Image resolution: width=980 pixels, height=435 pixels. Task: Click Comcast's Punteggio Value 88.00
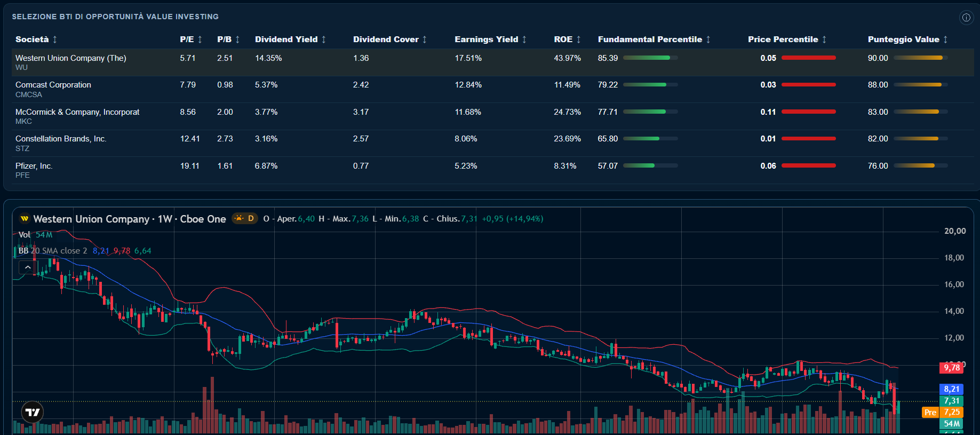tap(878, 85)
